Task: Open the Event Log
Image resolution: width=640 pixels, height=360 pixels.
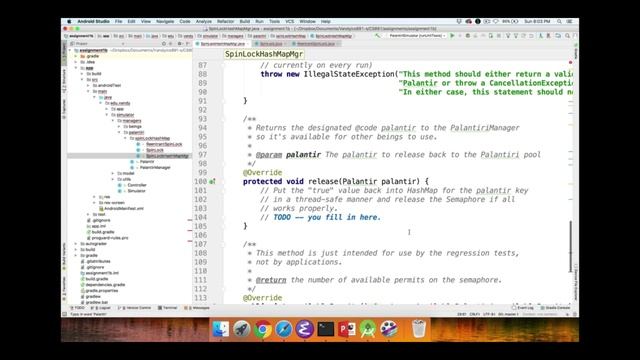Action: 523,308
